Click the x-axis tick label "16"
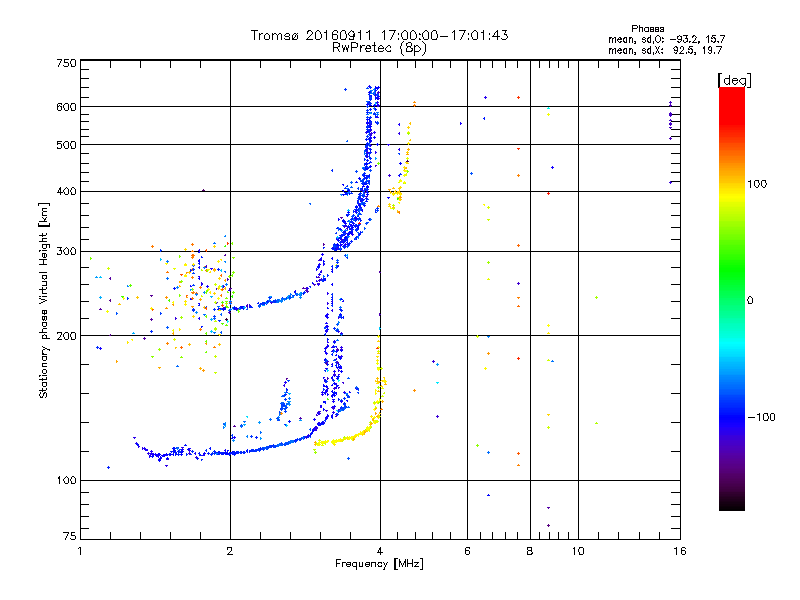The height and width of the screenshot is (600, 800). coord(680,551)
